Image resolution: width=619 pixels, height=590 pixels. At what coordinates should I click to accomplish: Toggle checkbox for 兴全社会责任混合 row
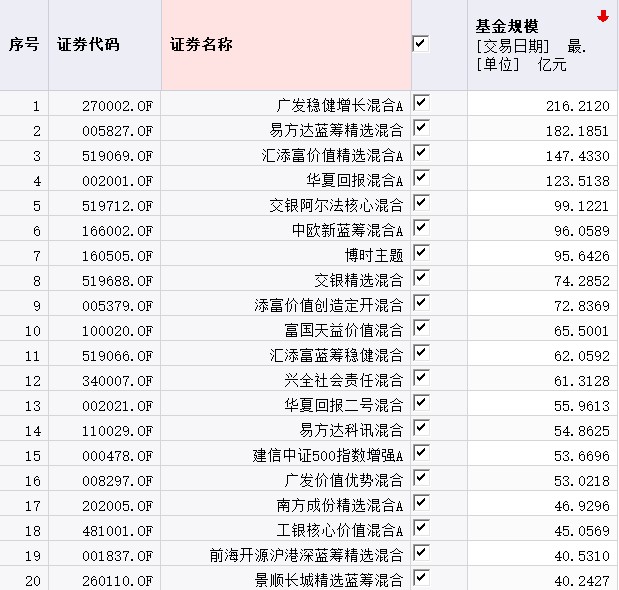pos(420,378)
